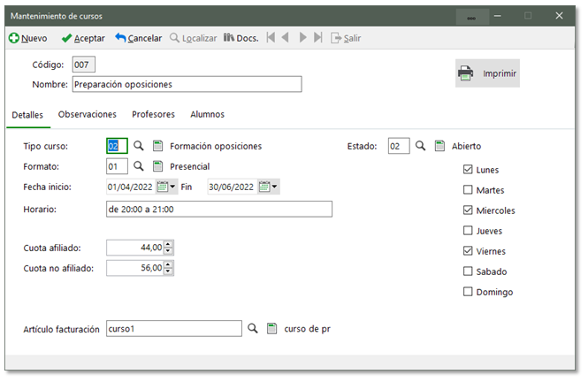This screenshot has height=382, width=588.
Task: Decrease Cuota no afiliado with down arrow
Action: (x=168, y=271)
